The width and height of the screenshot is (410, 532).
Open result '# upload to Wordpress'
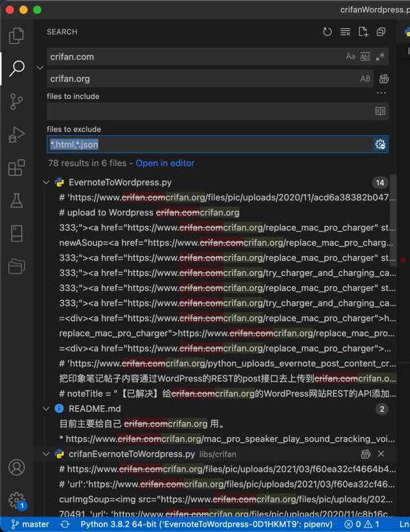(149, 213)
